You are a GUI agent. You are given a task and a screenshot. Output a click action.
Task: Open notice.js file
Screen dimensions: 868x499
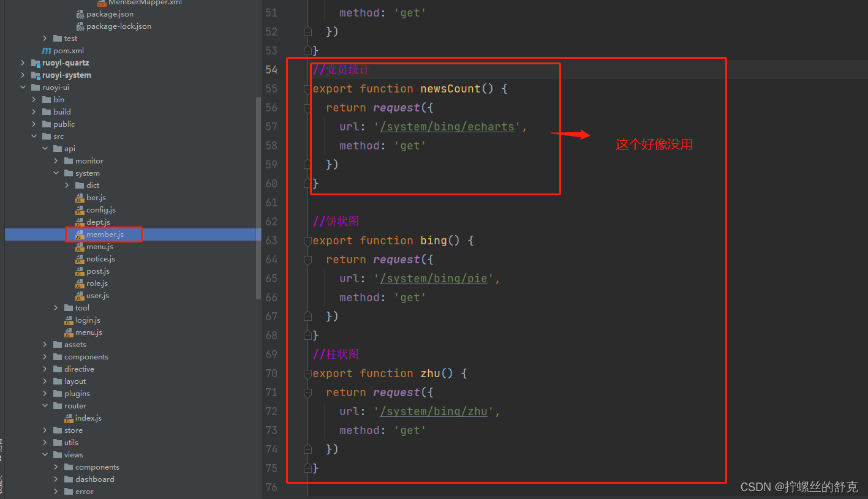pyautogui.click(x=100, y=259)
